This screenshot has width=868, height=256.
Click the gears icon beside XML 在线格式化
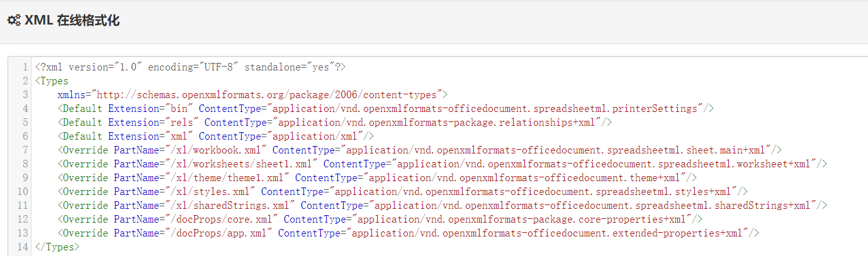[x=14, y=21]
